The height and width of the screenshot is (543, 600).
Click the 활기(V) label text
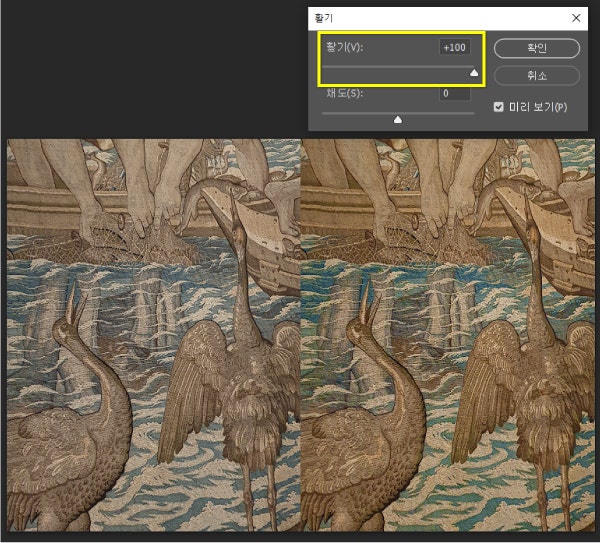point(344,48)
